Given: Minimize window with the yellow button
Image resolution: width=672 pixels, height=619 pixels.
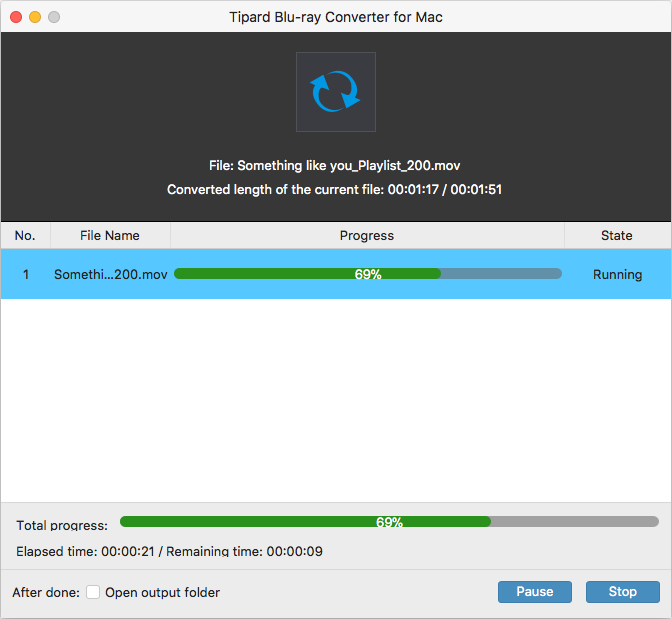Looking at the screenshot, I should (x=35, y=17).
